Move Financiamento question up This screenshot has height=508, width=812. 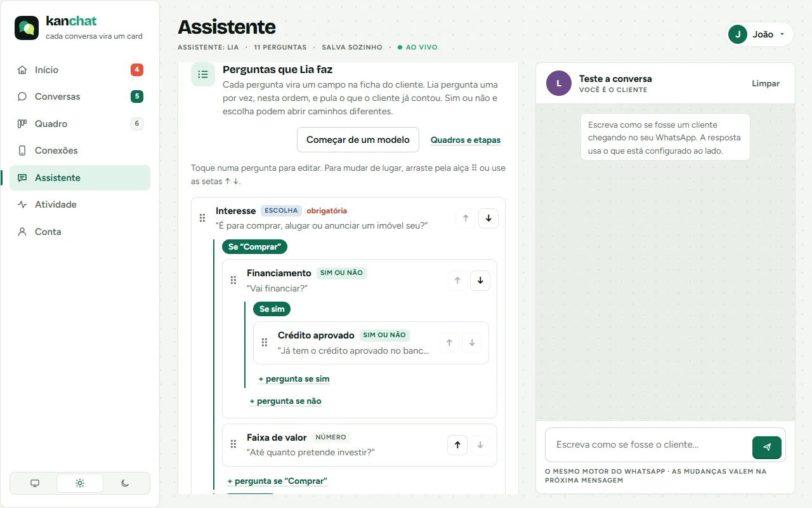click(457, 280)
